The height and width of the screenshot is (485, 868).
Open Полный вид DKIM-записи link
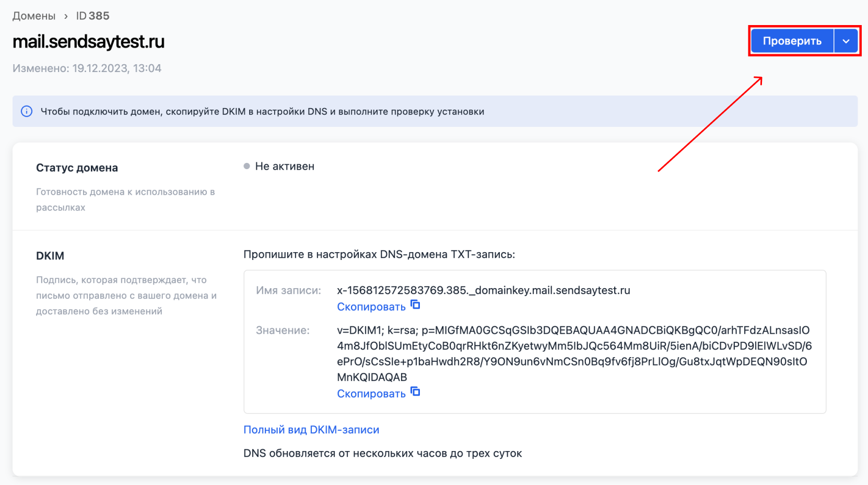(311, 429)
